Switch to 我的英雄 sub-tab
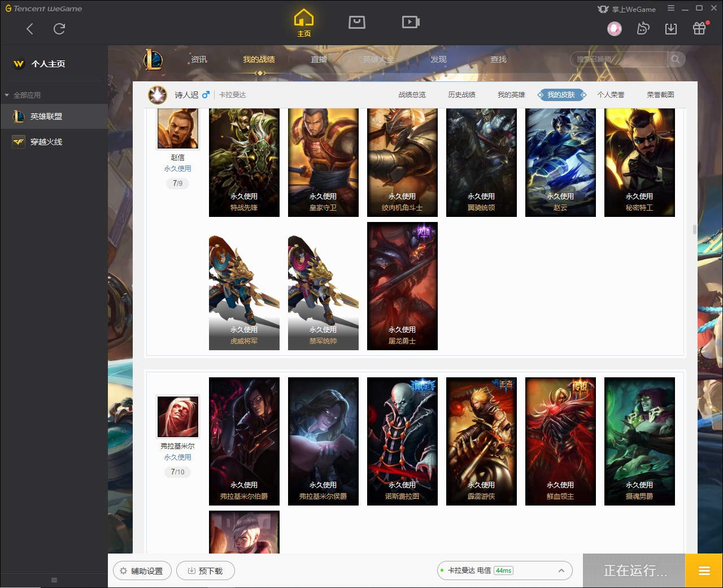This screenshot has height=588, width=723. (511, 95)
